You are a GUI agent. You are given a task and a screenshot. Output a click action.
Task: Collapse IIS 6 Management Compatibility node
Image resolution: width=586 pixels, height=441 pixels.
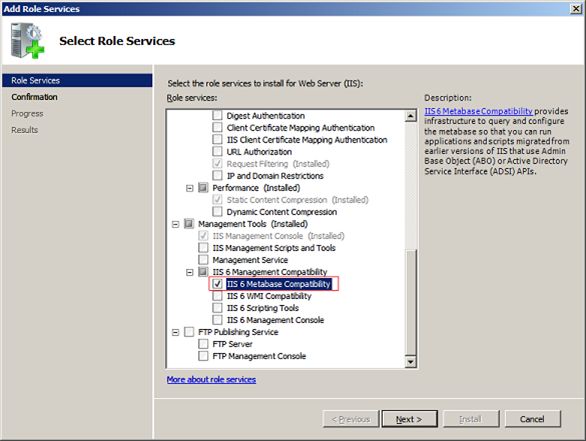pyautogui.click(x=189, y=272)
